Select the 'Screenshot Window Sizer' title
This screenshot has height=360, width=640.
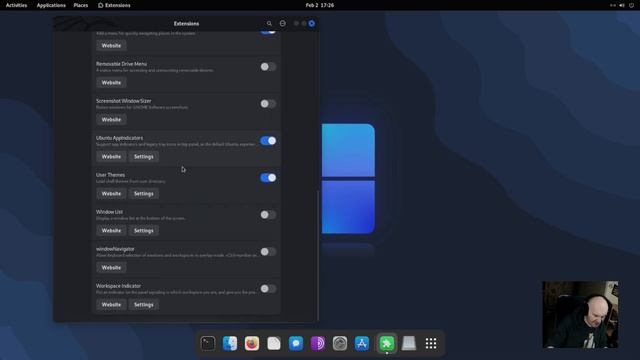click(x=124, y=101)
